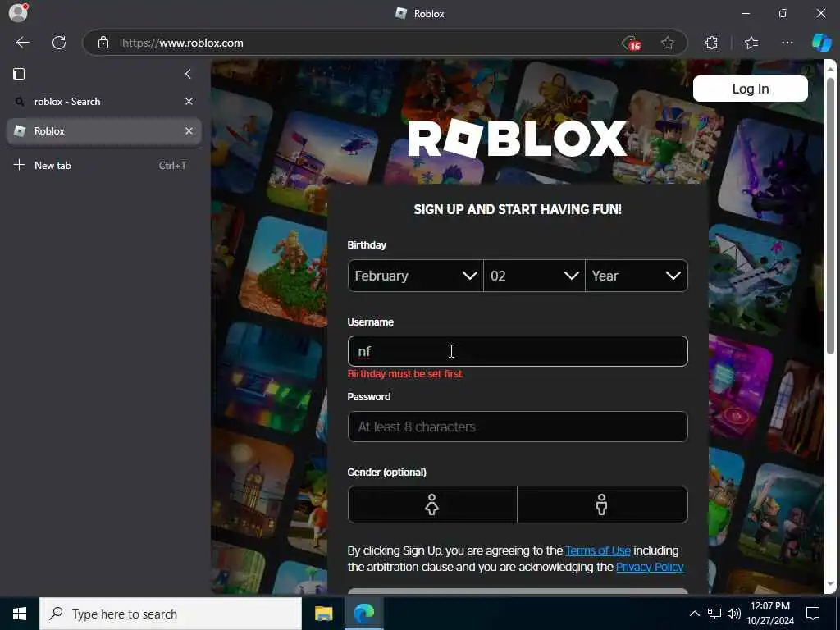Viewport: 840px width, 630px height.
Task: Open the notification center icon
Action: [813, 614]
